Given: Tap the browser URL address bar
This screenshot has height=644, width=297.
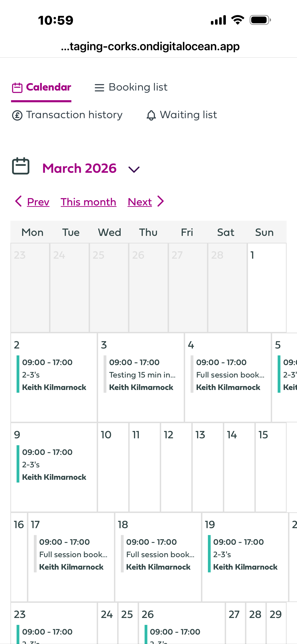Looking at the screenshot, I should [150, 47].
